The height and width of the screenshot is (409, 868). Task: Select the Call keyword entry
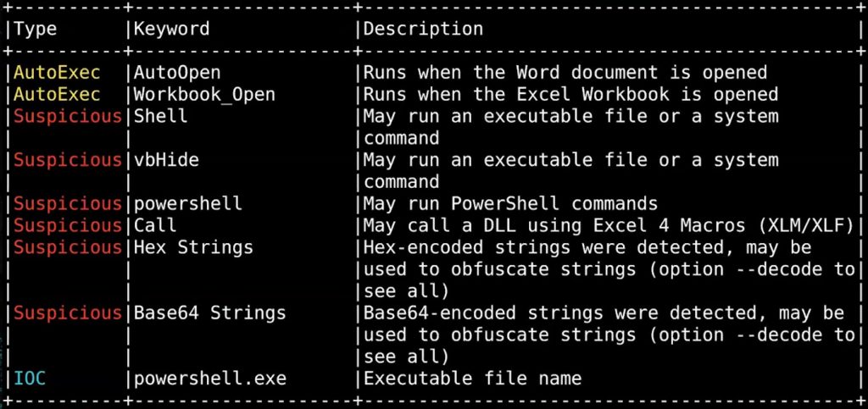pyautogui.click(x=155, y=225)
